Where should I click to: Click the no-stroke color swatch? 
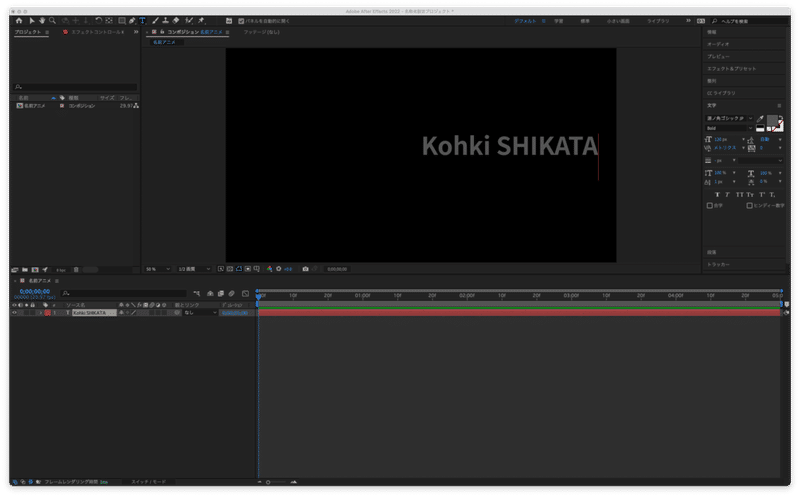pyautogui.click(x=778, y=127)
